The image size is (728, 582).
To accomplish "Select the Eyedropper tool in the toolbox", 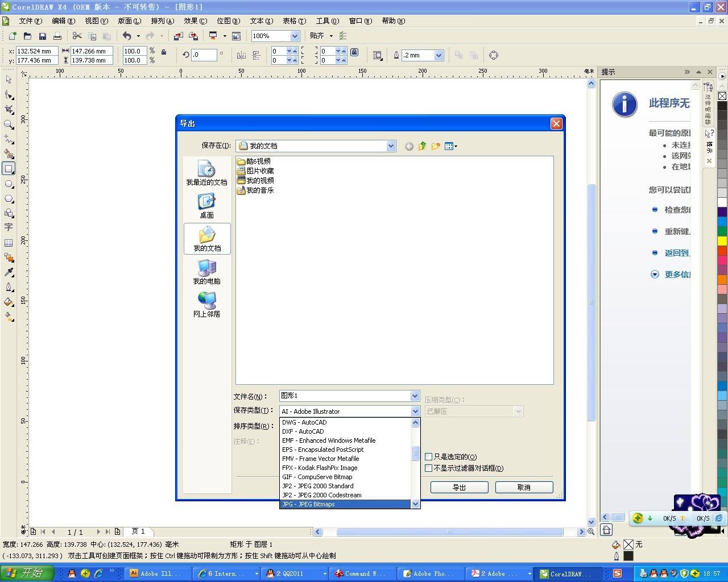I will [9, 272].
